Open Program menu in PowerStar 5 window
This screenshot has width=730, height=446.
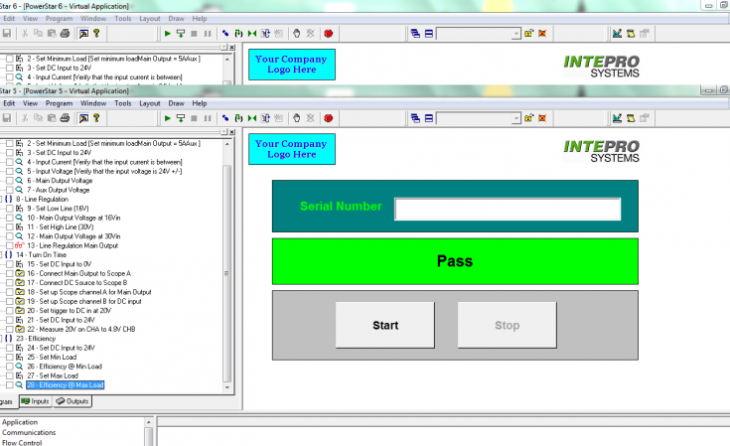click(x=59, y=103)
